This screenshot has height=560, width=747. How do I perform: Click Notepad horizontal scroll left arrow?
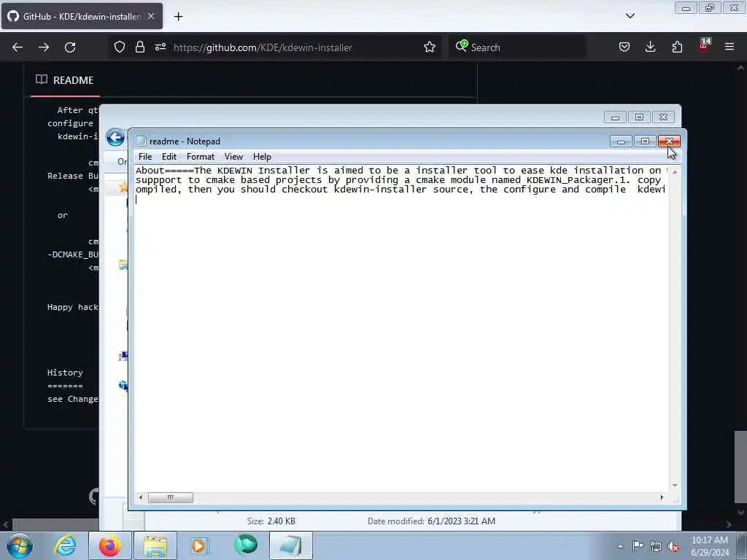(x=141, y=497)
